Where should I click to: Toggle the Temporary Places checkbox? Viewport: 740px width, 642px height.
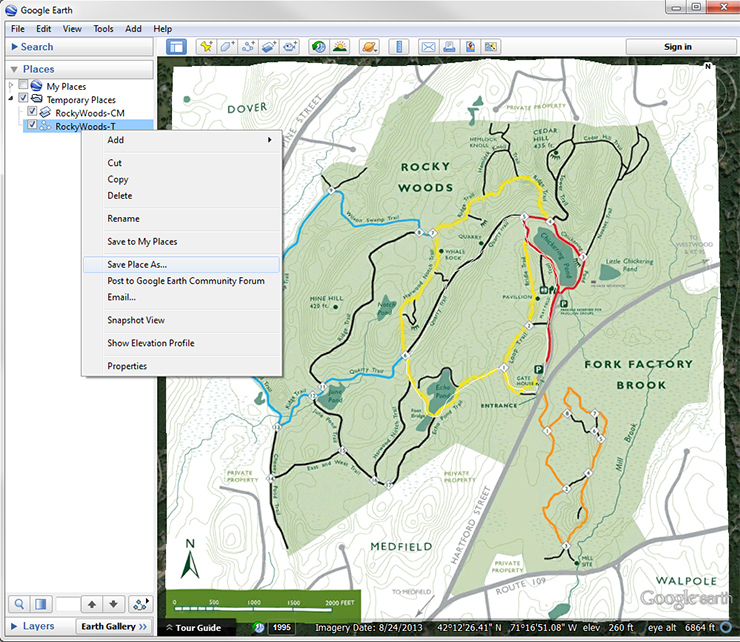24,100
